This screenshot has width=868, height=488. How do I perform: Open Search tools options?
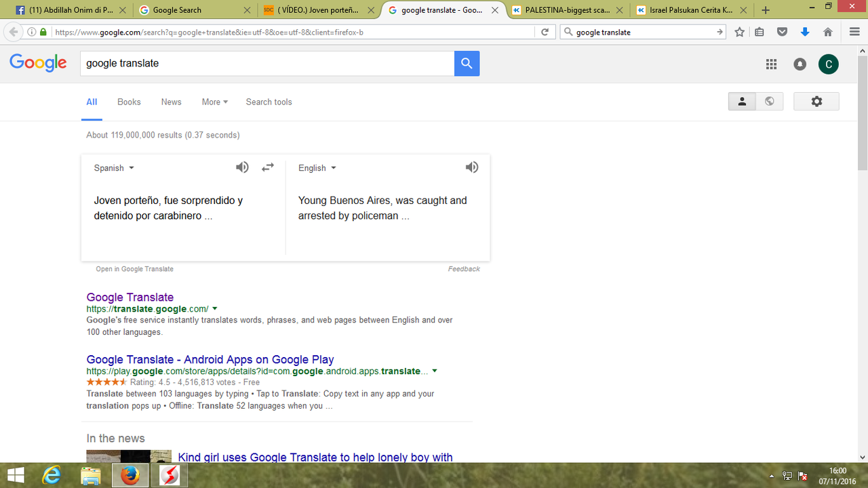269,102
